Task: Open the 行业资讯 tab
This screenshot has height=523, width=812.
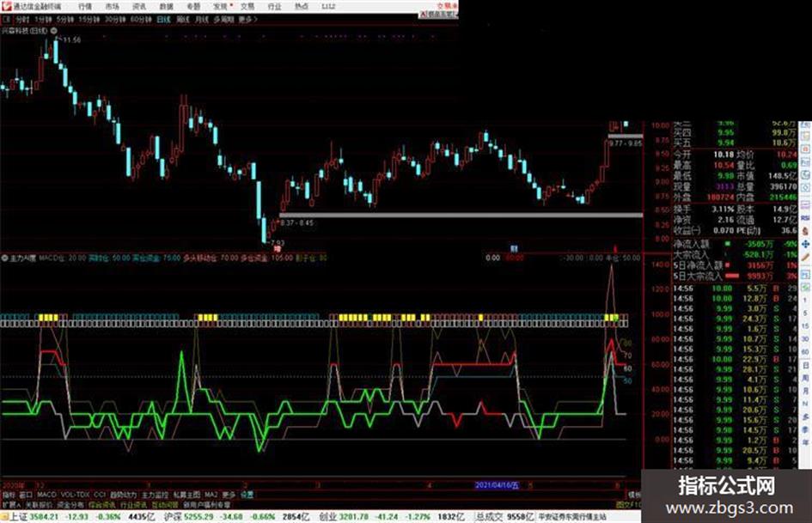Action: pos(133,504)
